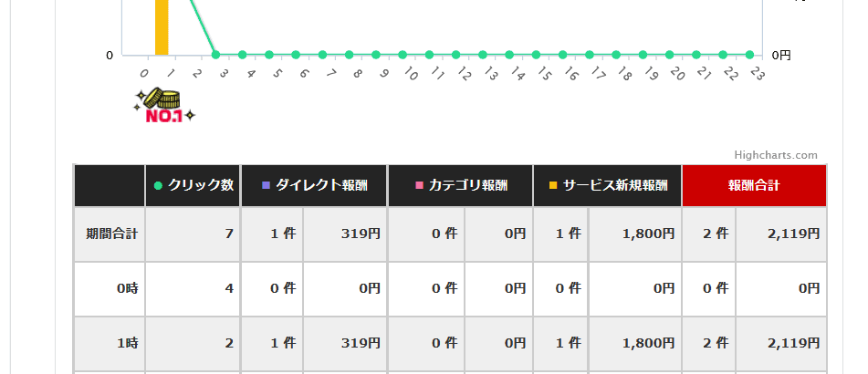Image resolution: width=868 pixels, height=374 pixels.
Task: Click the green data point at hour 23
Action: (749, 55)
